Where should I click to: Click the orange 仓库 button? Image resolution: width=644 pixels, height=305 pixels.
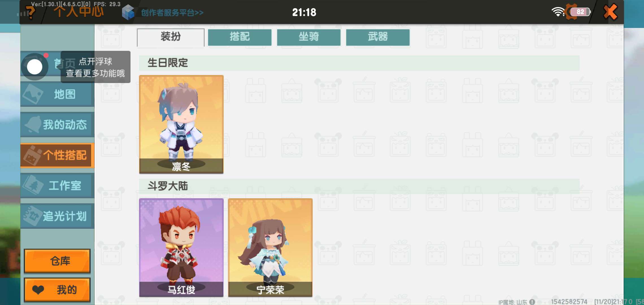[x=57, y=261]
